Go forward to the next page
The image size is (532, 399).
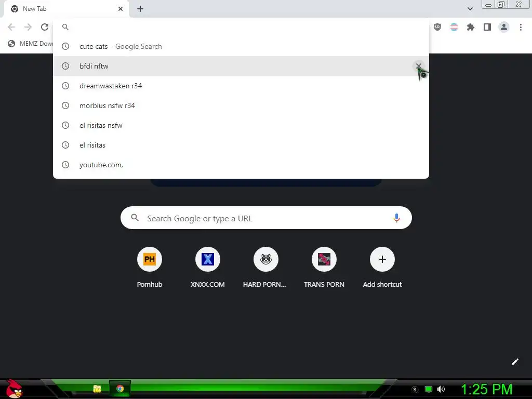28,27
